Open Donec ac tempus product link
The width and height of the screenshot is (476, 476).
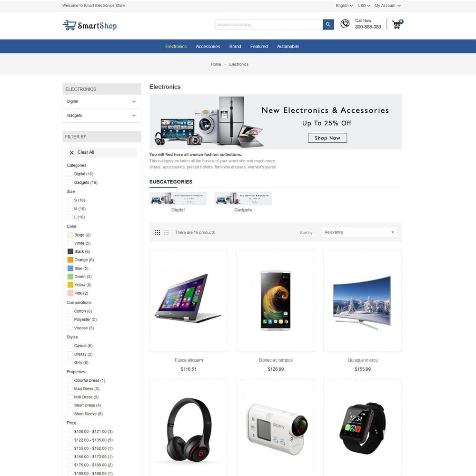pos(276,360)
